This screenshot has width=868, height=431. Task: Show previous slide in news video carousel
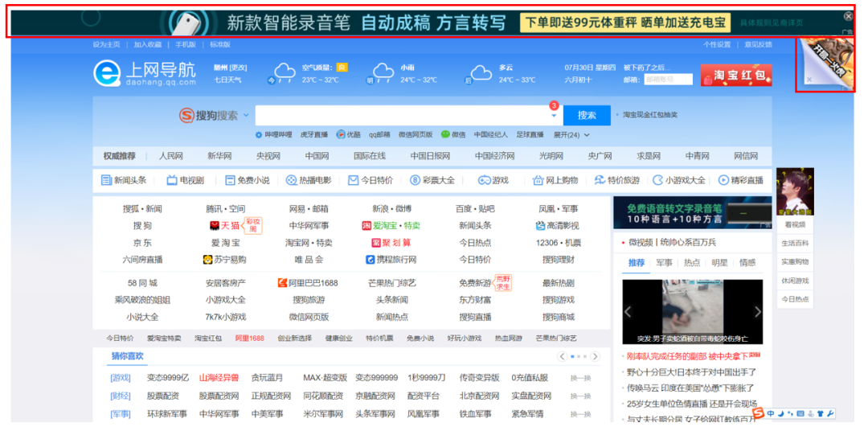[x=627, y=312]
